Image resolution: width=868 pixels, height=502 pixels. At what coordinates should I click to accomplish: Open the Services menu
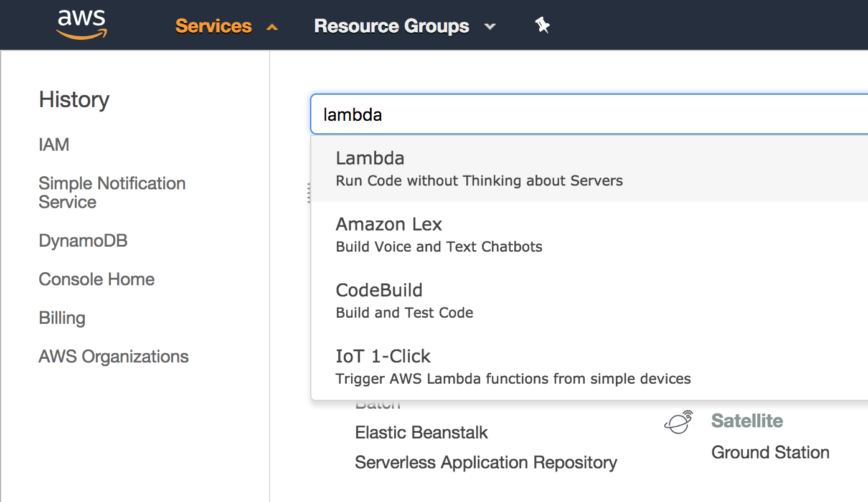[x=214, y=26]
